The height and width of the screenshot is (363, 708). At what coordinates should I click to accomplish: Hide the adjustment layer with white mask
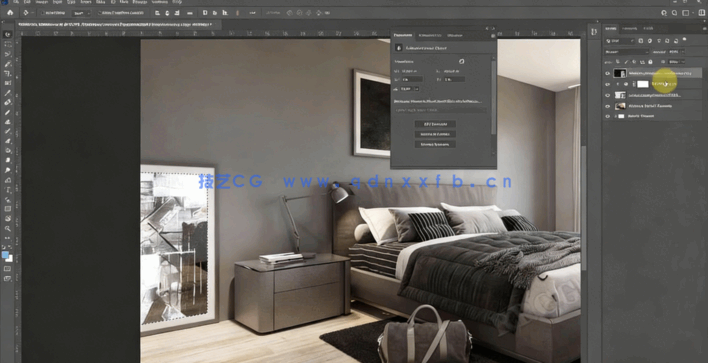tap(607, 84)
